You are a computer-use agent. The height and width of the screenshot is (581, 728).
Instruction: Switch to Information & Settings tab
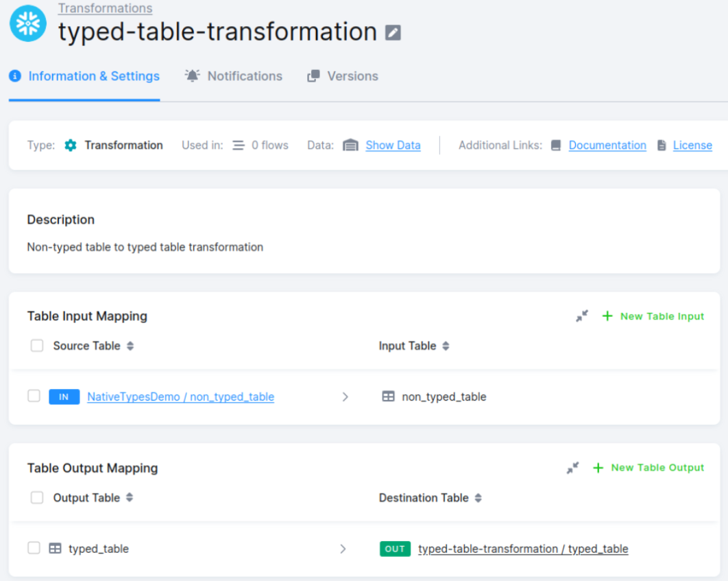(84, 76)
